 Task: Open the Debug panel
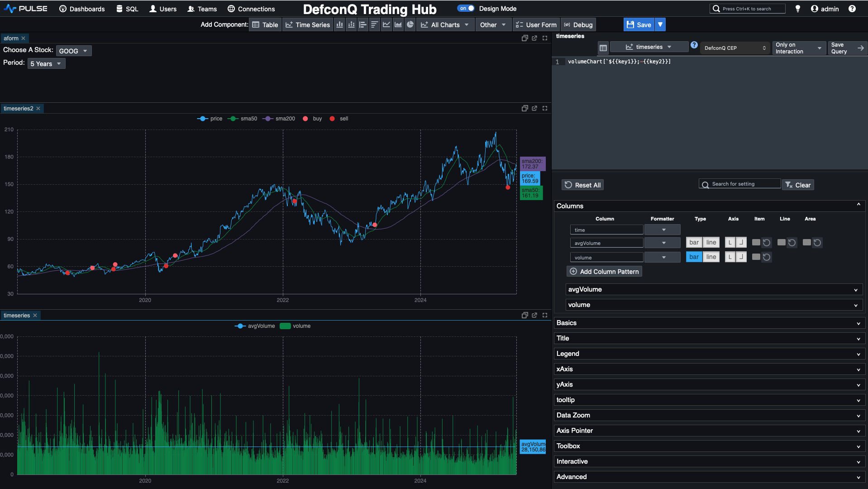coord(578,25)
